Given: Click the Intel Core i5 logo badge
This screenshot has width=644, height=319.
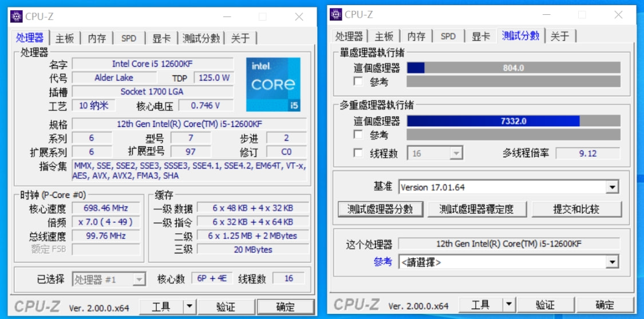Looking at the screenshot, I should 273,85.
